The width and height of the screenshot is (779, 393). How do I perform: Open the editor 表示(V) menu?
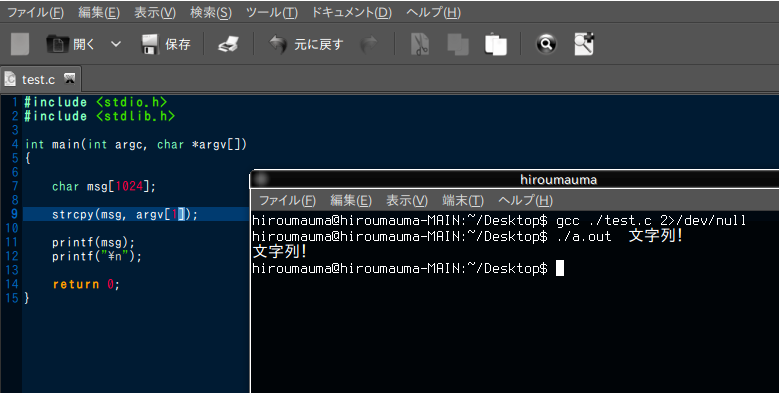[155, 12]
